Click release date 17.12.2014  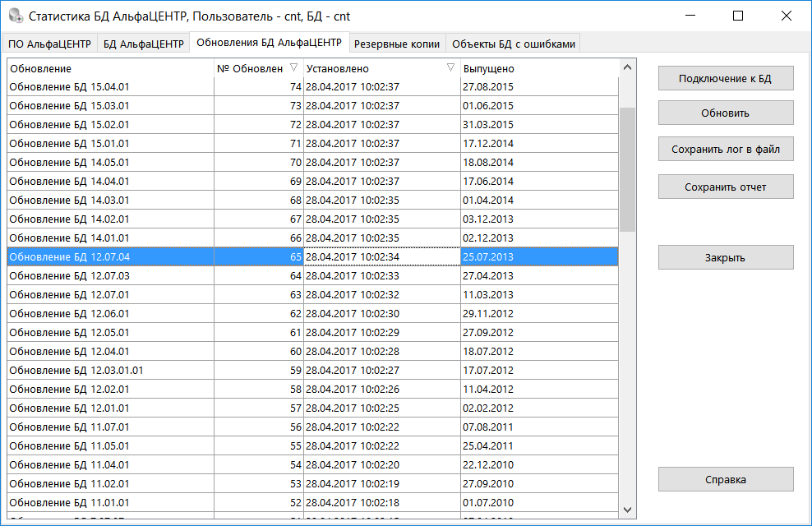click(x=540, y=143)
